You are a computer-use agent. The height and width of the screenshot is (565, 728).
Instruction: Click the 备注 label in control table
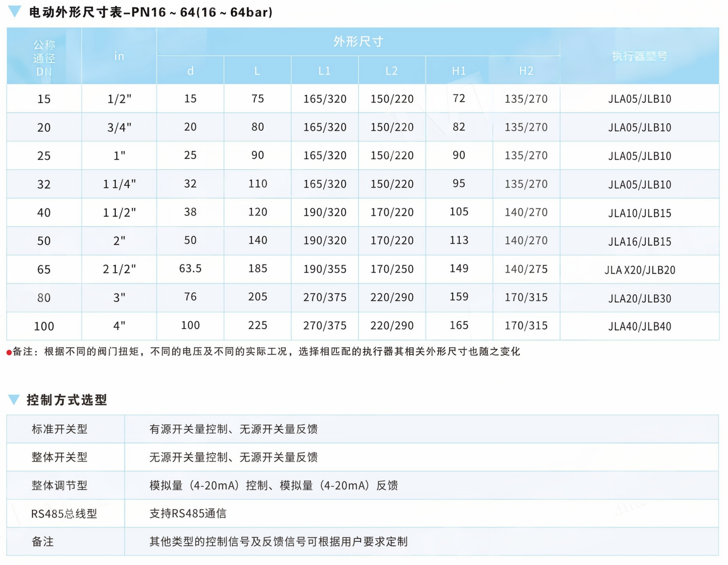click(43, 541)
